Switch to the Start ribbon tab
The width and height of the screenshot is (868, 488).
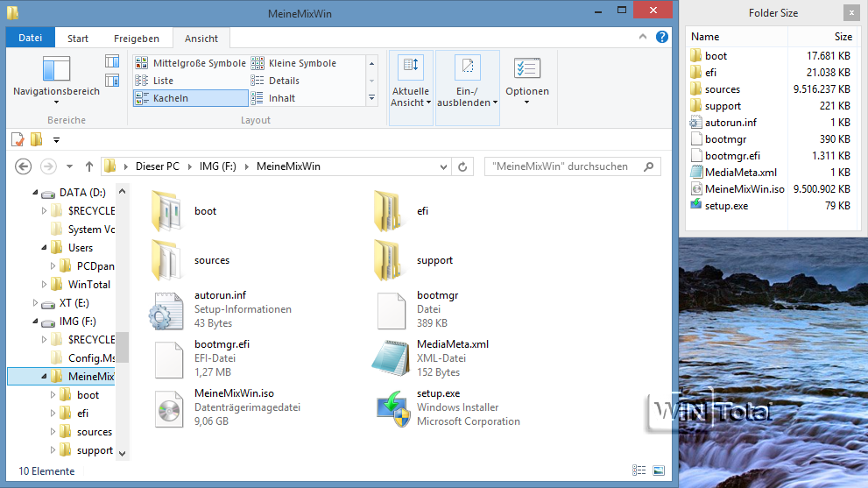coord(78,39)
